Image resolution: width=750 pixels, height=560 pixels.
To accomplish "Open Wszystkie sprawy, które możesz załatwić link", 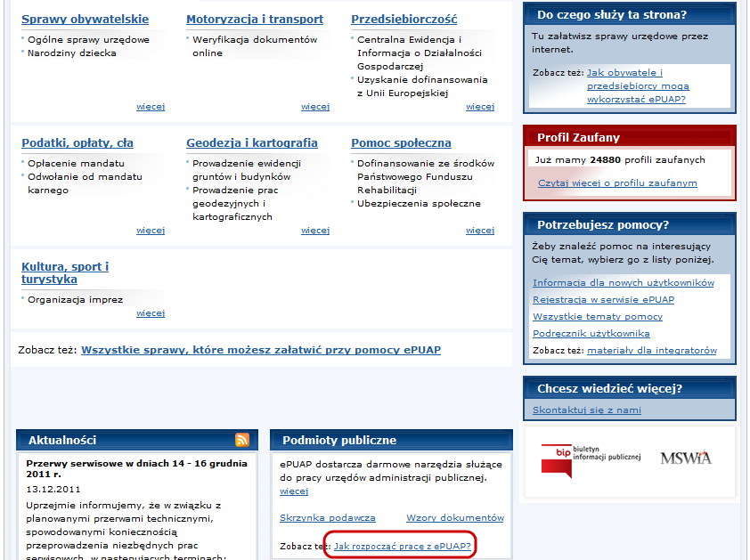I will tap(261, 350).
